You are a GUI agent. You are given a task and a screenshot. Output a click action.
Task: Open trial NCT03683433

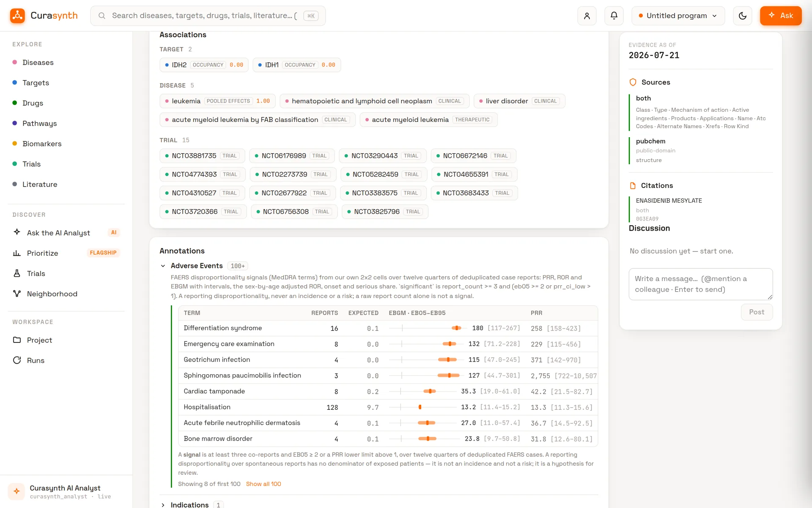(474, 193)
